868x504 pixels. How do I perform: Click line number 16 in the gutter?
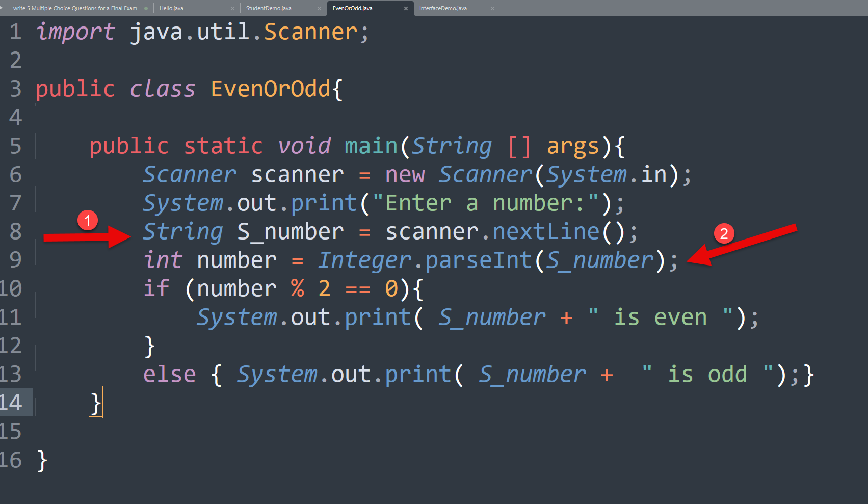11,460
